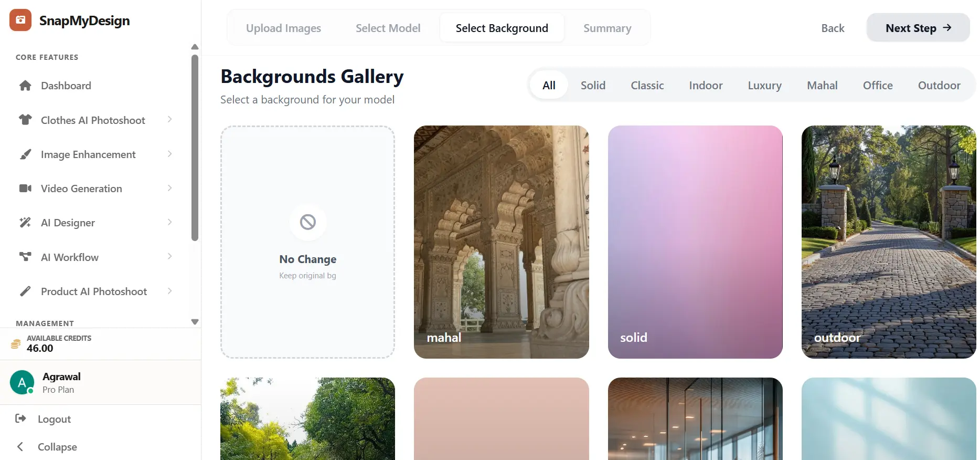Show All backgrounds filter
The image size is (980, 460).
coord(549,85)
